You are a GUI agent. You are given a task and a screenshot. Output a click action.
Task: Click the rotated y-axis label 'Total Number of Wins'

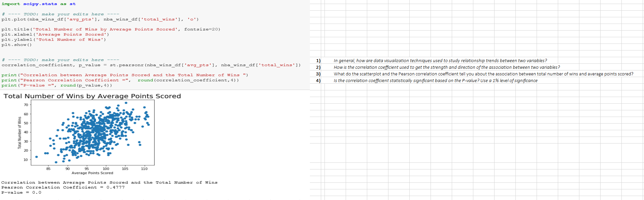[x=19, y=133]
